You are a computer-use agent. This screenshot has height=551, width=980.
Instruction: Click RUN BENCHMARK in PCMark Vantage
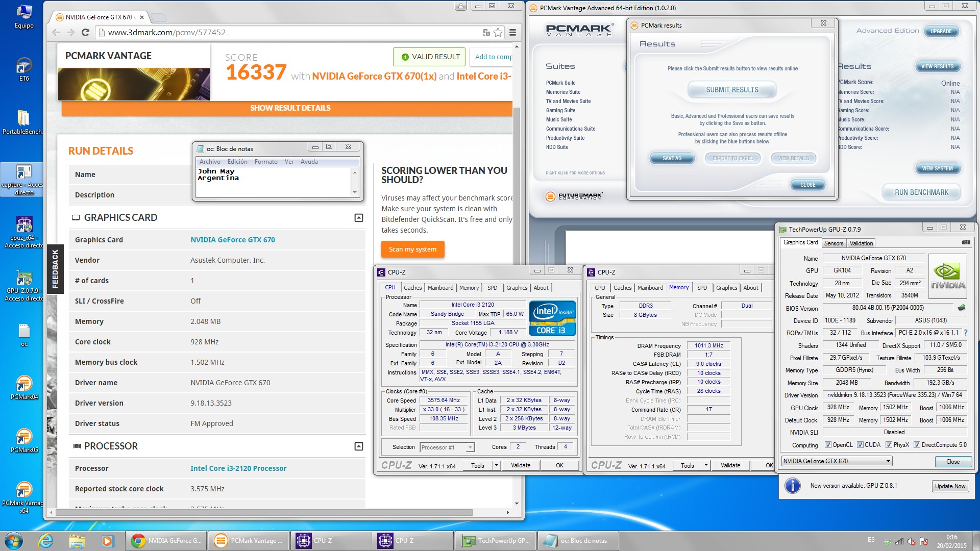pos(921,192)
